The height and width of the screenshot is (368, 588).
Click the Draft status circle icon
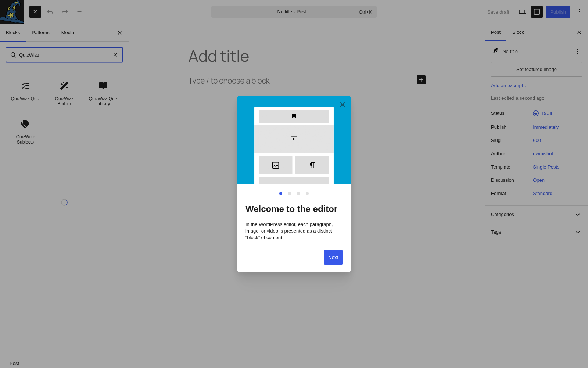point(536,113)
